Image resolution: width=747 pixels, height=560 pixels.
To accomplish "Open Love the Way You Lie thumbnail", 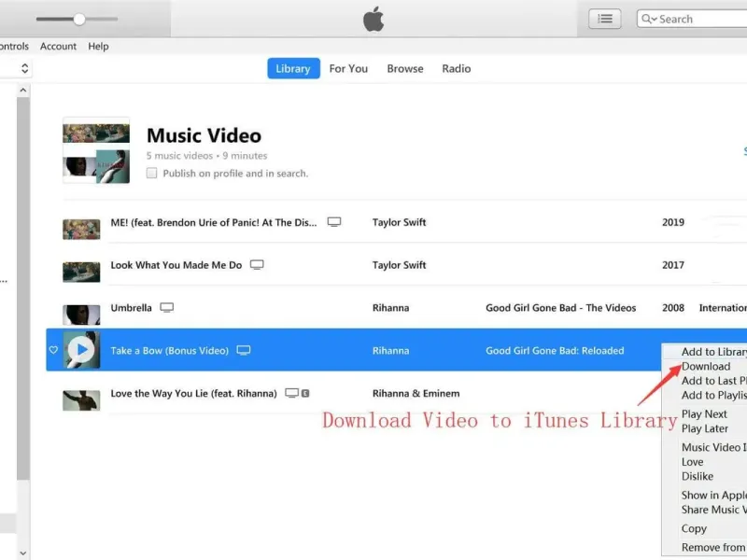I will 81,400.
